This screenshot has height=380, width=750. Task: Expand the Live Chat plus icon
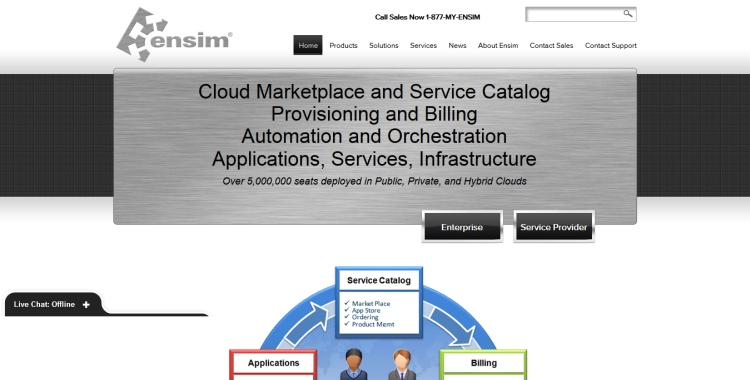86,304
